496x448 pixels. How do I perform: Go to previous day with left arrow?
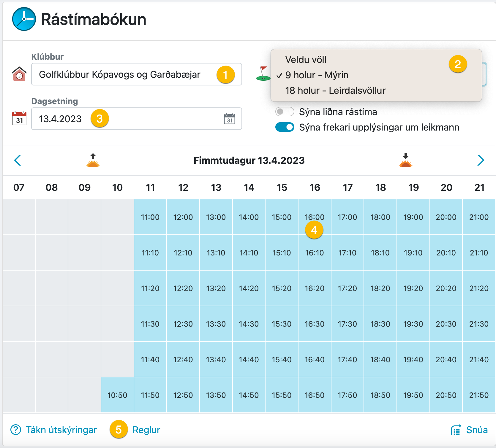18,160
